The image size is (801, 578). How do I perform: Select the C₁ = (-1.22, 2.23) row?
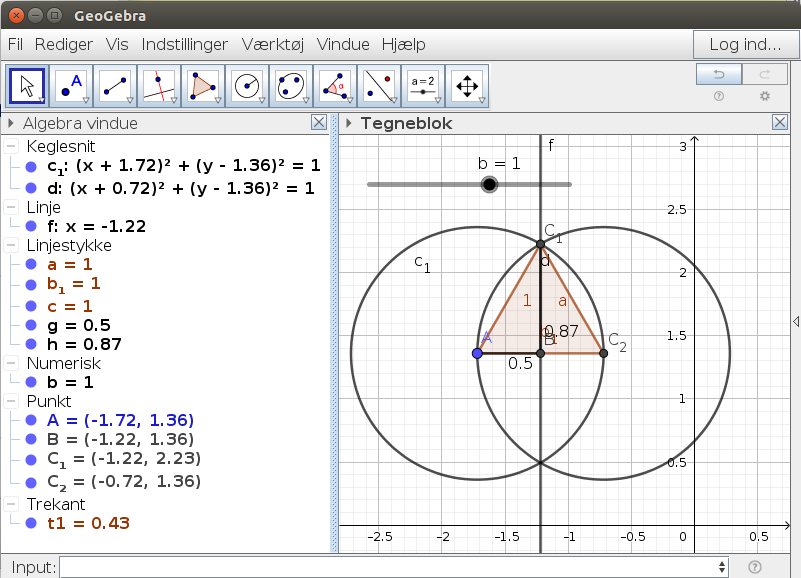coord(124,458)
